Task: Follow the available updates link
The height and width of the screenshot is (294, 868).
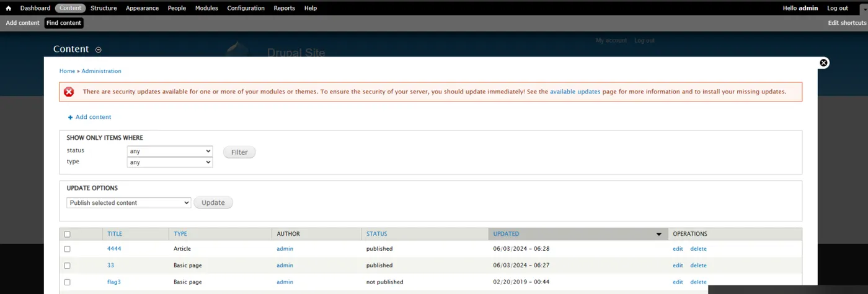Action: point(575,92)
